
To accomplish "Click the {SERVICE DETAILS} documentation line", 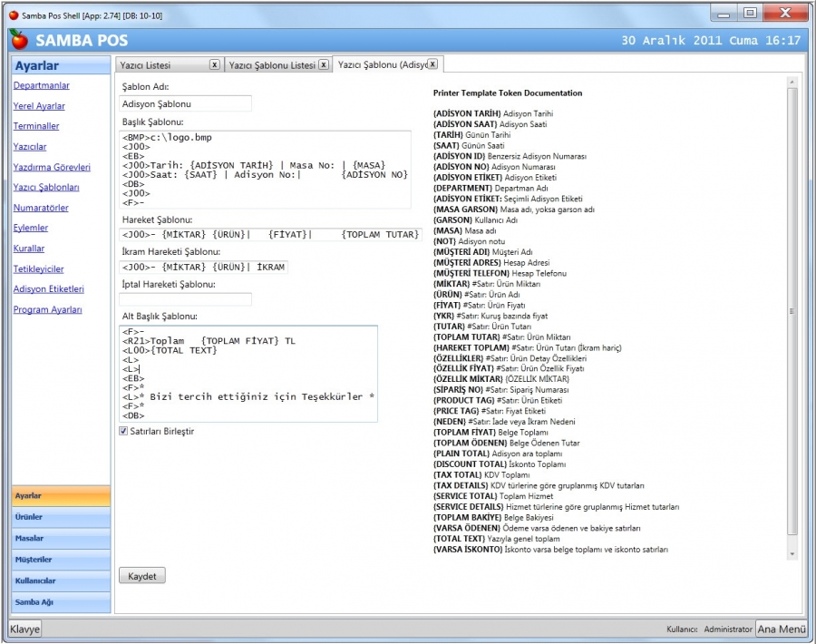I will pos(556,507).
